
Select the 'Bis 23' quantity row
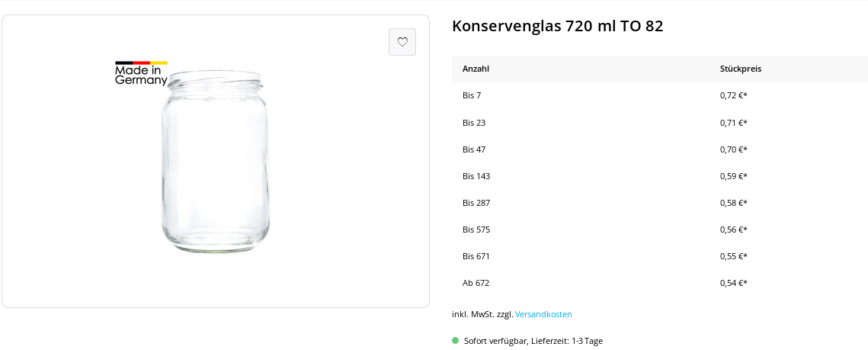[x=474, y=123]
